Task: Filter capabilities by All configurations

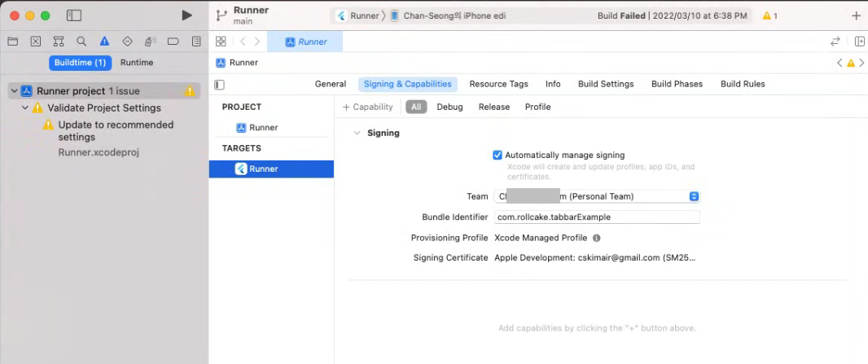Action: coord(416,107)
